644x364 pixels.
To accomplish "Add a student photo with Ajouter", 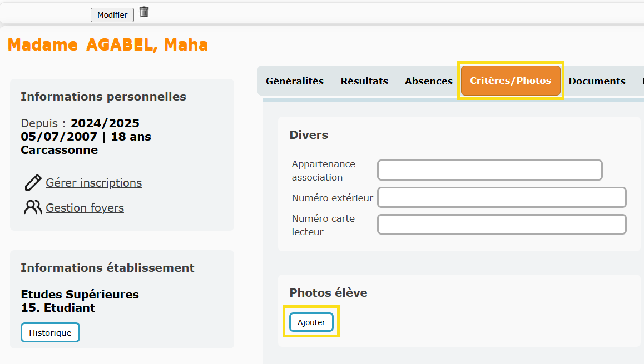I will tap(311, 322).
